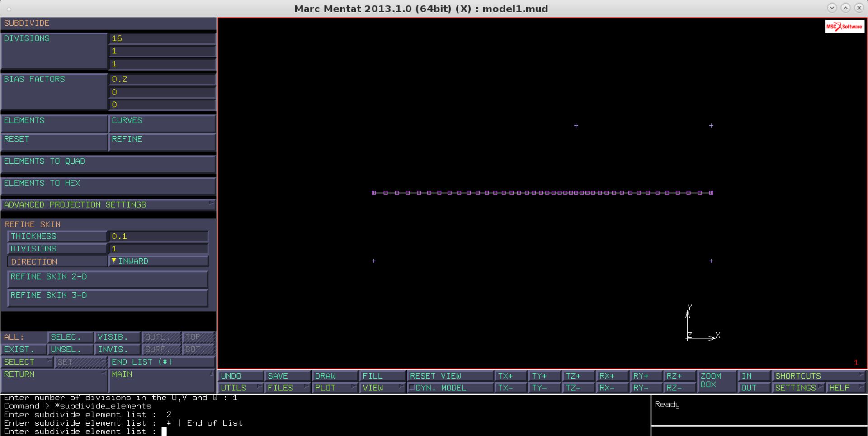Click the REFINE button
Viewport: 868px width, 436px height.
click(162, 142)
